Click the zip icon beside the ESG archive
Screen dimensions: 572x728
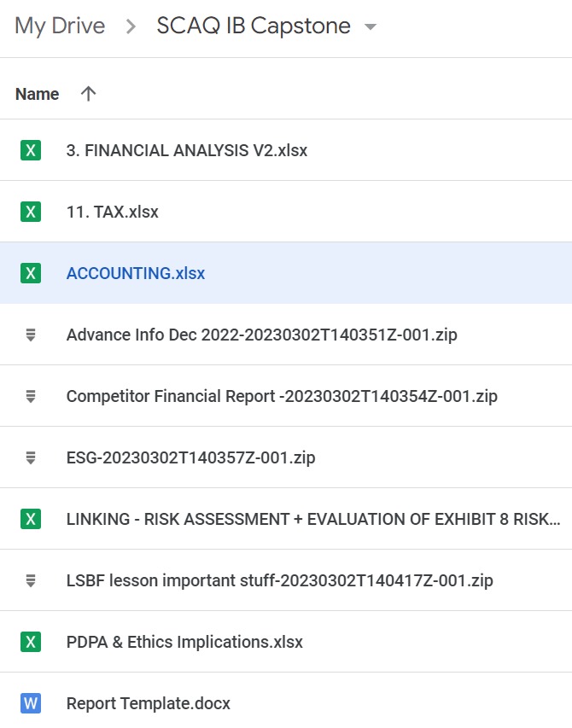tap(31, 458)
